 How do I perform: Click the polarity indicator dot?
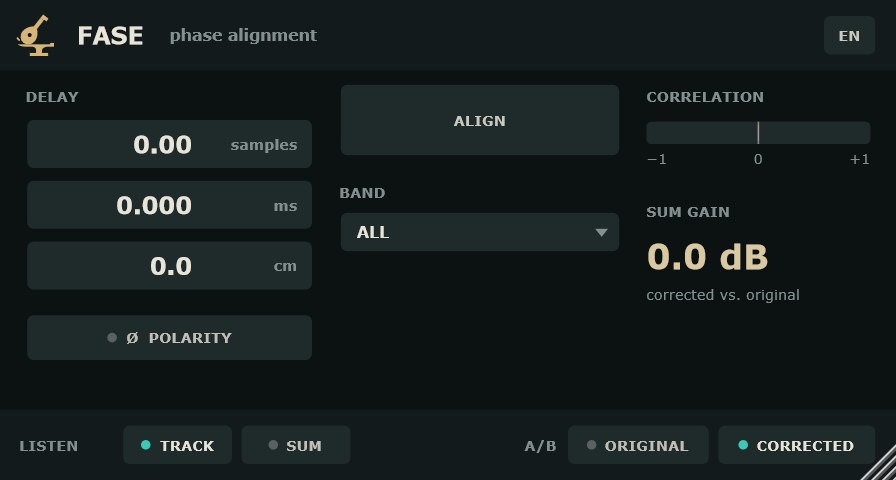(x=112, y=338)
